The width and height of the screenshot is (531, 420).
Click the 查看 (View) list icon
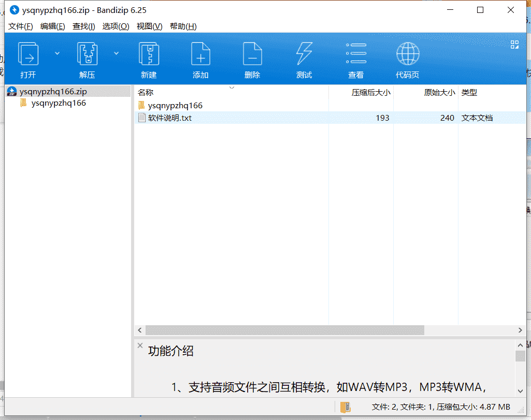356,53
